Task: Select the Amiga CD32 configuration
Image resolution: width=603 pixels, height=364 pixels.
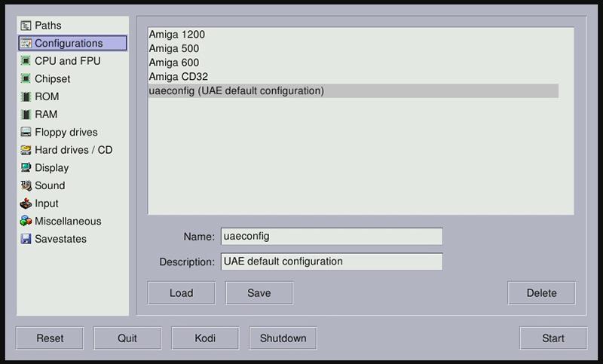Action: click(354, 76)
